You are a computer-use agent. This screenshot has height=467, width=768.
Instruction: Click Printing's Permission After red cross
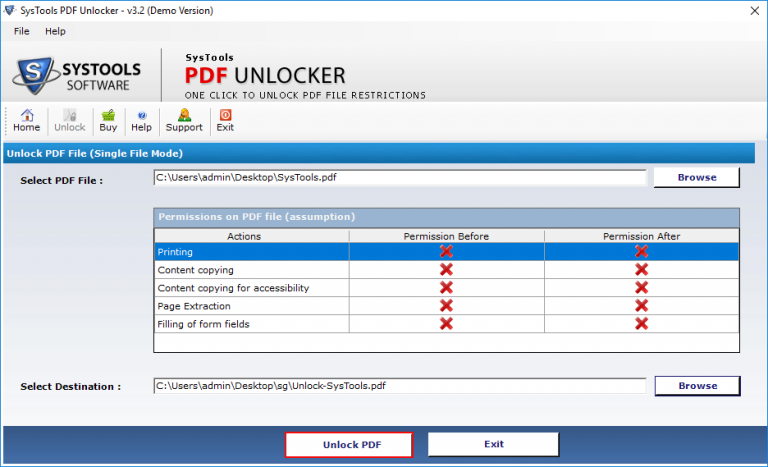point(642,251)
